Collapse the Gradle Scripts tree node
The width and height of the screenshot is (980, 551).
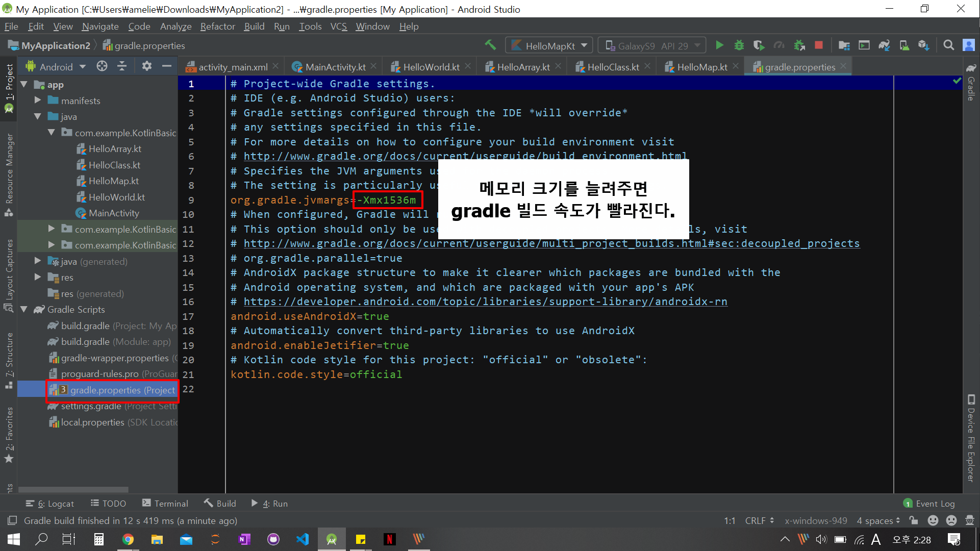click(x=24, y=310)
